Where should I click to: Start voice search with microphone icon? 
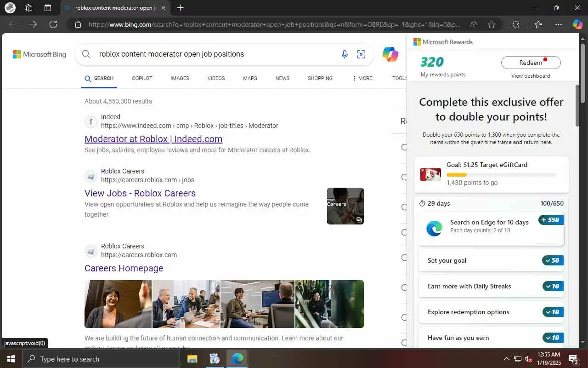[x=345, y=54]
